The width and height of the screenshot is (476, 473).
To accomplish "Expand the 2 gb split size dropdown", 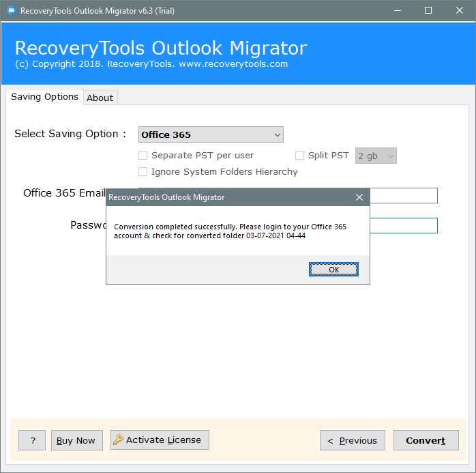I will point(376,156).
